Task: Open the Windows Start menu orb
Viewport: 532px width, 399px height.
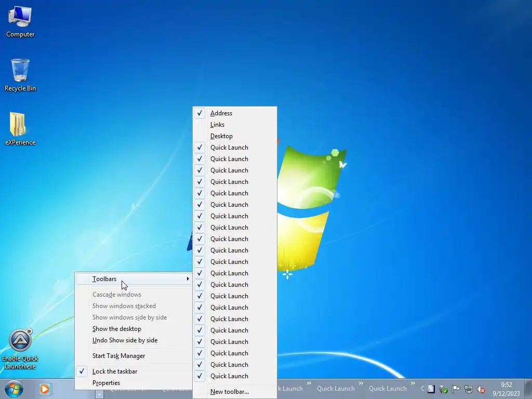Action: 14,389
